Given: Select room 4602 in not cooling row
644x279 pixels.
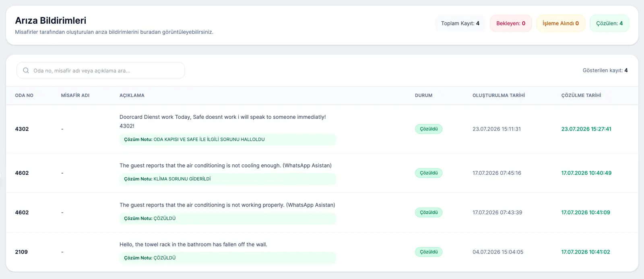Looking at the screenshot, I should 22,173.
